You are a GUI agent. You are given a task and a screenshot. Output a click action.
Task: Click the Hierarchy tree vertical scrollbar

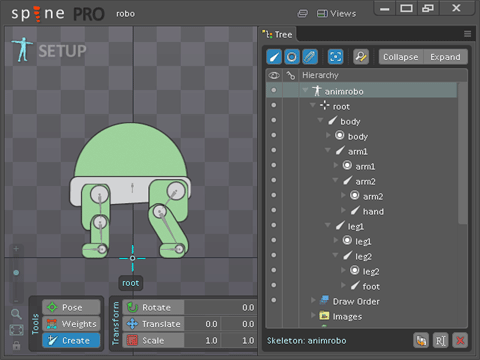[463, 154]
